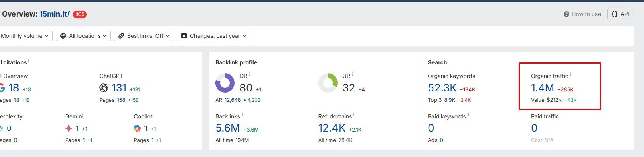
Task: Click the All time 194M text
Action: (x=232, y=140)
